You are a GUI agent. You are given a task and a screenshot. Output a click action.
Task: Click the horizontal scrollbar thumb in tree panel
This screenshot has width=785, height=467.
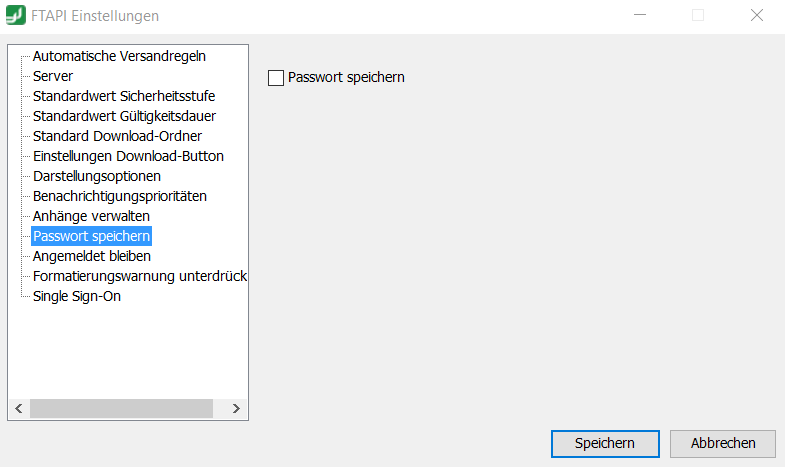121,408
